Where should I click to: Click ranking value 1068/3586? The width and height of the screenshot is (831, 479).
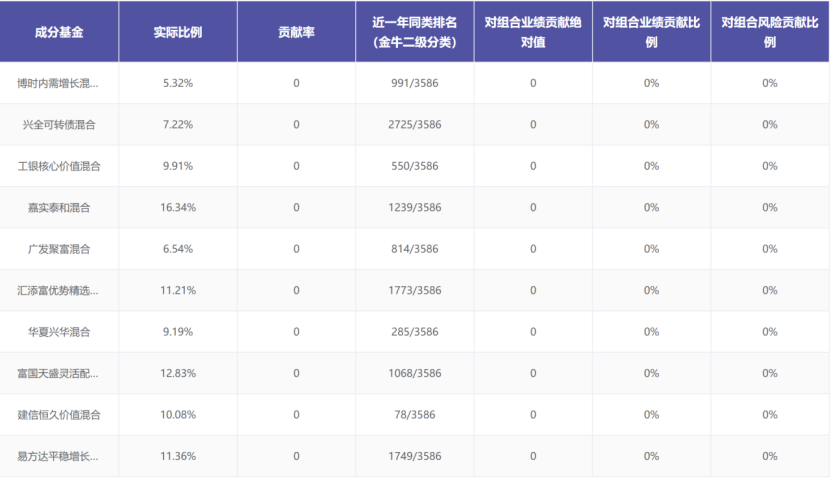415,374
